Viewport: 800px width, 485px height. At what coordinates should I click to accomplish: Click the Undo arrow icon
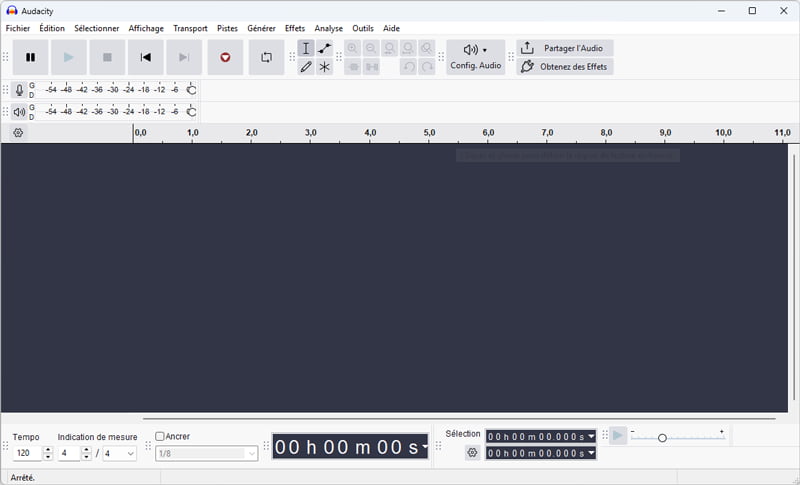coord(408,67)
